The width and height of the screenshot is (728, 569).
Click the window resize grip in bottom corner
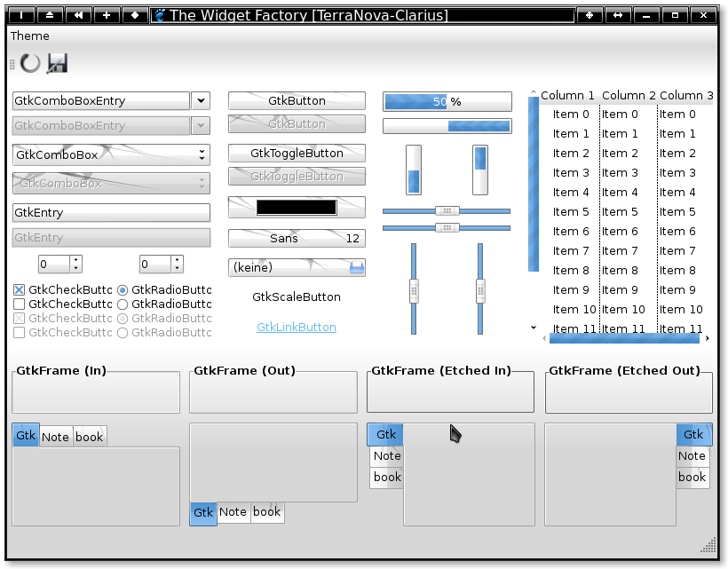point(708,545)
